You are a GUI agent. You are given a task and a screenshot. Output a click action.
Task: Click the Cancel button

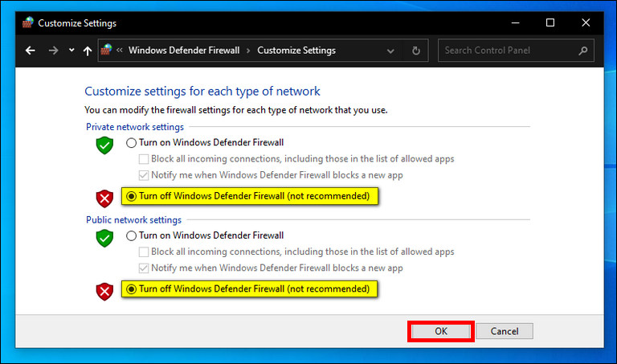click(x=505, y=331)
